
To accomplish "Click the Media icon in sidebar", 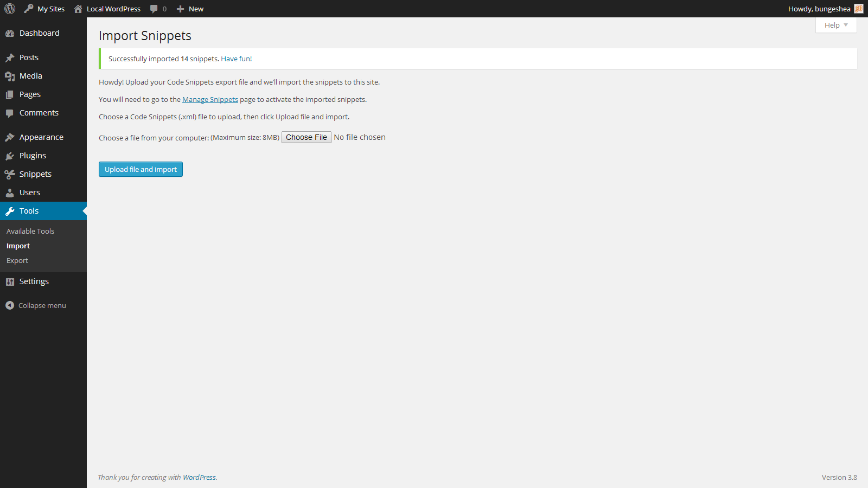I will (x=10, y=76).
